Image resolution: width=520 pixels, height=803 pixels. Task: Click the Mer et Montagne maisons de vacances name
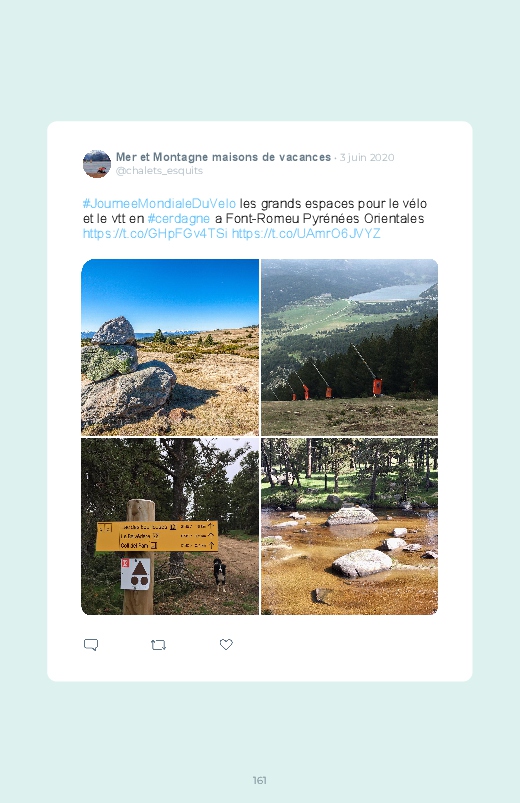coord(223,157)
